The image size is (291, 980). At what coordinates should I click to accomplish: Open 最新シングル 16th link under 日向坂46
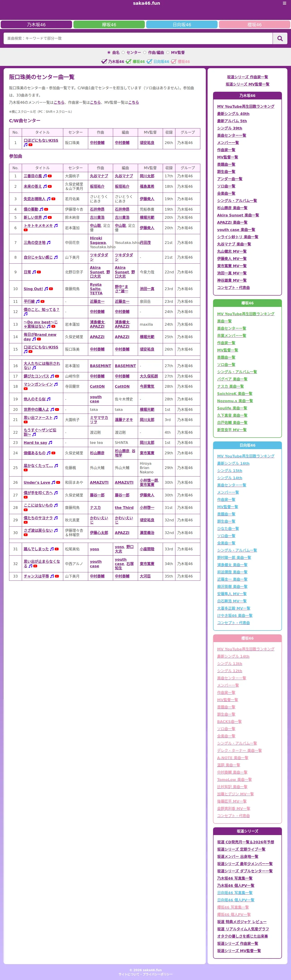233,463
